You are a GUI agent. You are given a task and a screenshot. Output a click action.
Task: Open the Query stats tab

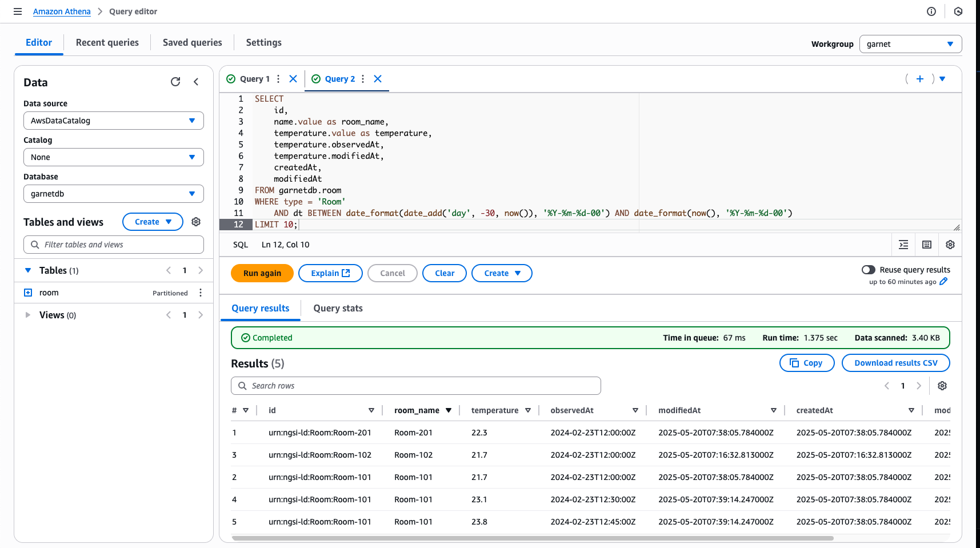point(338,308)
